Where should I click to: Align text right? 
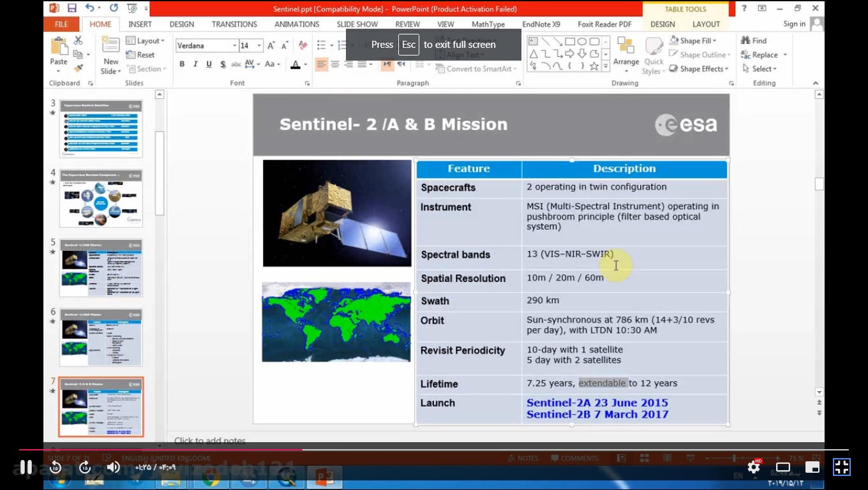(348, 64)
